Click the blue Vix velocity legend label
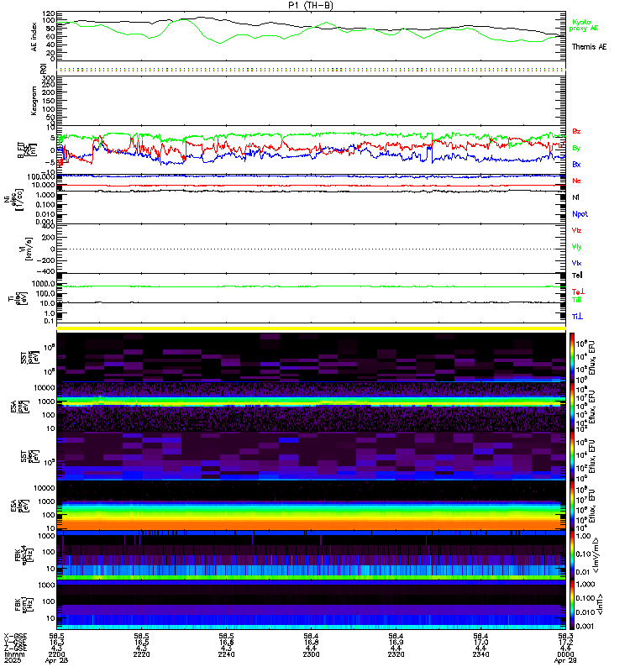Viewport: 630px width, 672px height. pyautogui.click(x=576, y=263)
